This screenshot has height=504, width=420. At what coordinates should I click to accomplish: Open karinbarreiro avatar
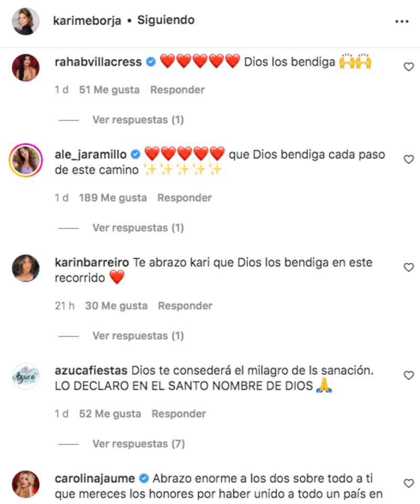coord(25,268)
